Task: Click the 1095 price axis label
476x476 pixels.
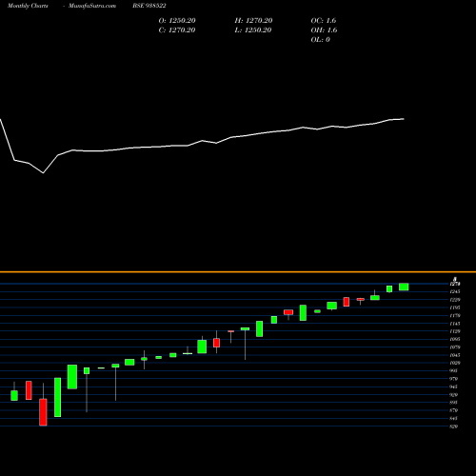Action: (x=455, y=339)
